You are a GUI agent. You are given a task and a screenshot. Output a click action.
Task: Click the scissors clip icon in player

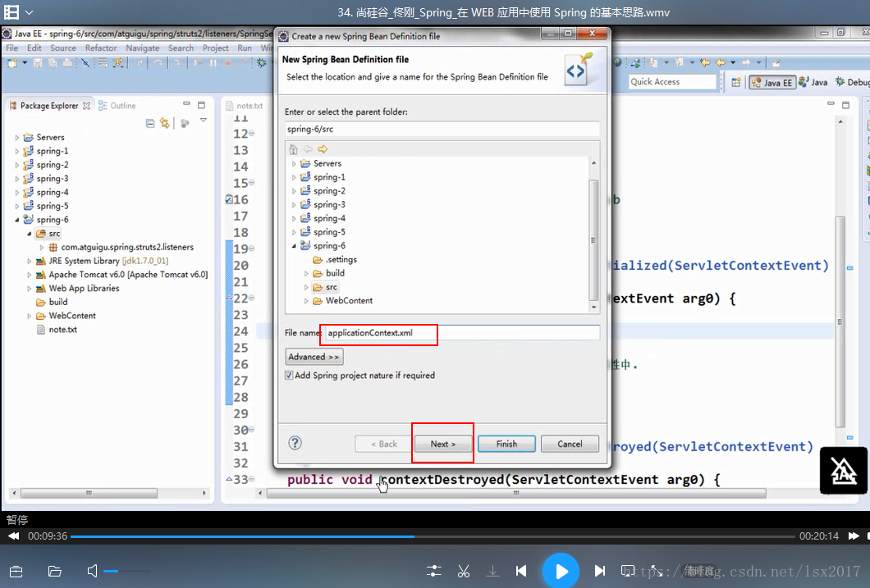pyautogui.click(x=464, y=571)
